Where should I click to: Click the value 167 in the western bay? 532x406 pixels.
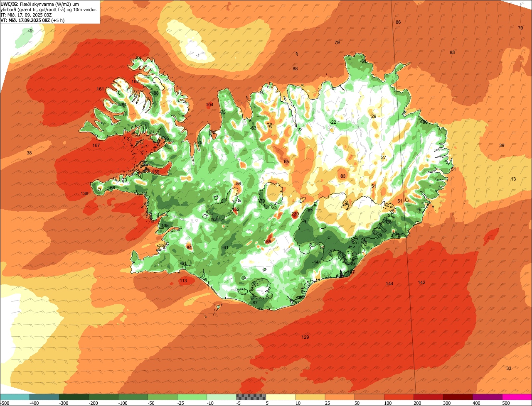coord(96,145)
